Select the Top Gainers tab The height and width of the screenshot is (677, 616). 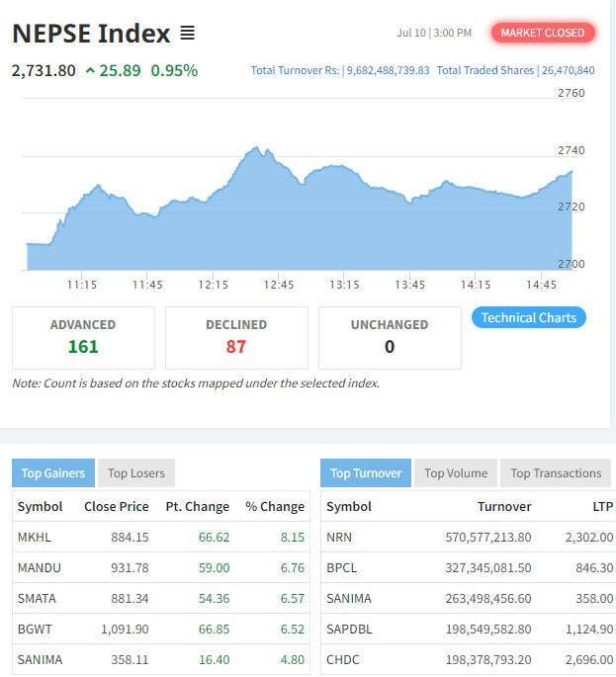pyautogui.click(x=53, y=472)
